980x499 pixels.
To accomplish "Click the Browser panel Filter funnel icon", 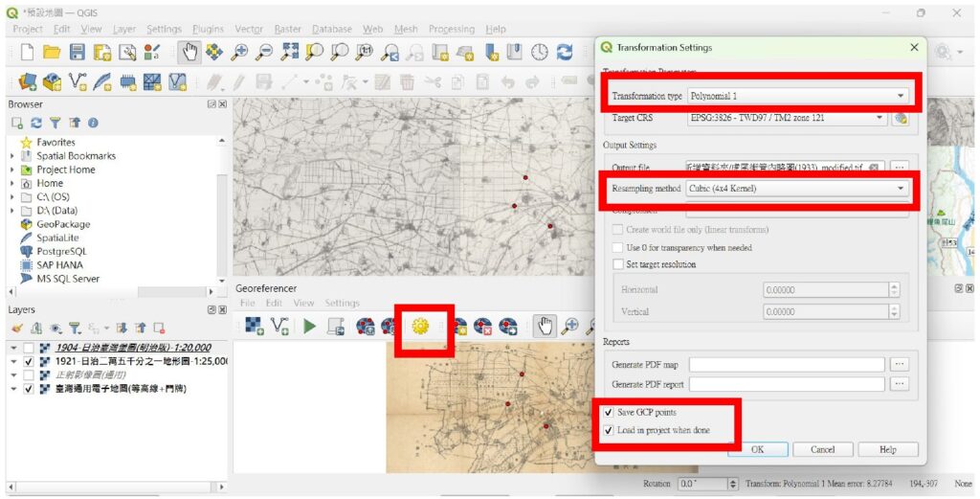I will click(x=56, y=124).
